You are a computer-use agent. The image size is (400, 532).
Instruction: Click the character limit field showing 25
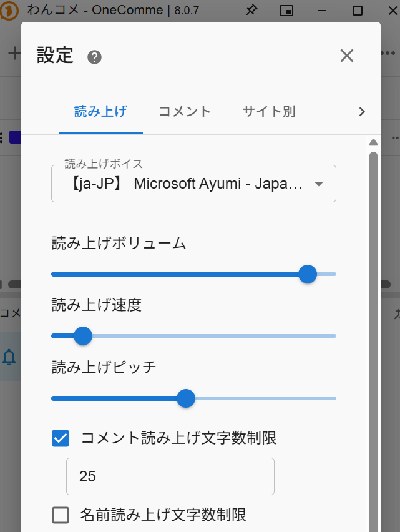[170, 476]
